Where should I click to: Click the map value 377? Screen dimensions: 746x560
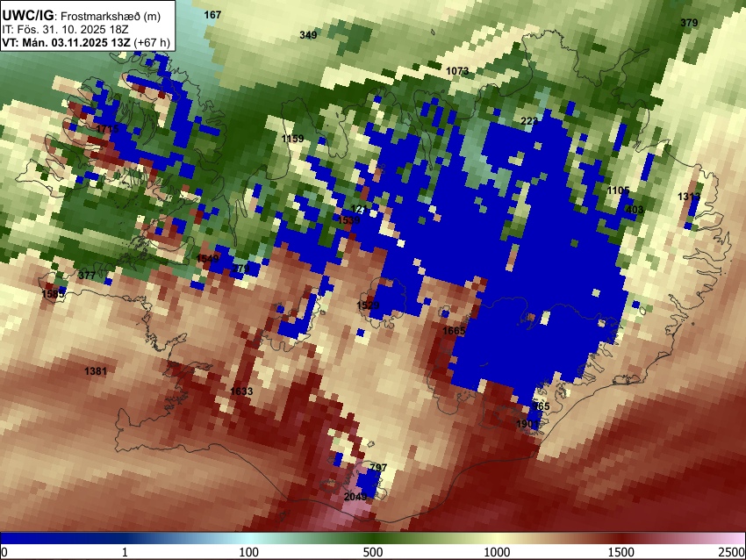(x=87, y=275)
